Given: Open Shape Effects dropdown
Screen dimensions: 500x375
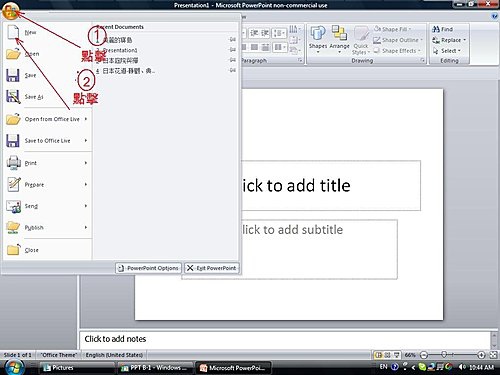Looking at the screenshot, I should 397,51.
